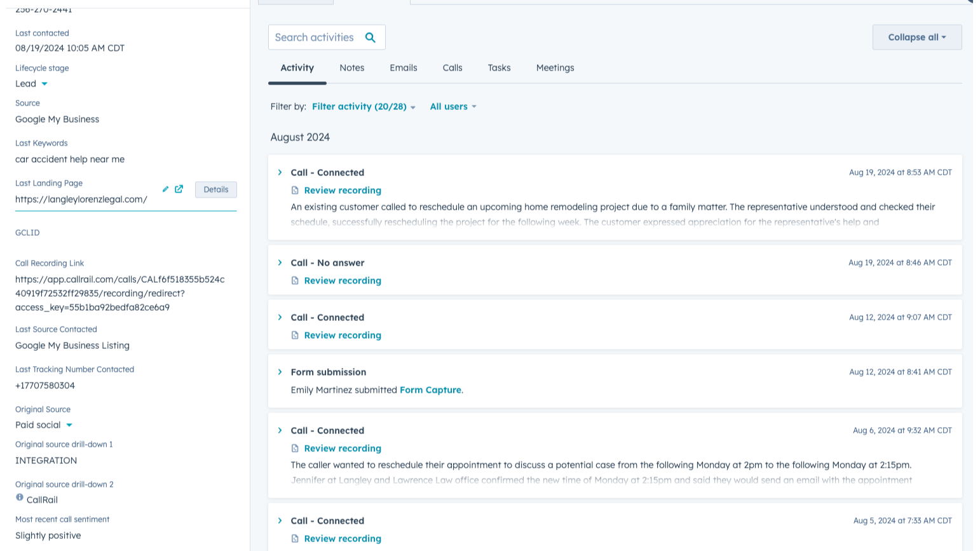Open the All users filter dropdown
The height and width of the screenshot is (551, 980).
point(453,107)
